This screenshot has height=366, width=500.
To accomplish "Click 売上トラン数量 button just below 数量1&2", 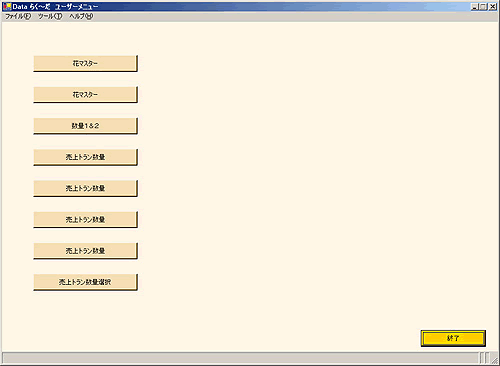I will 85,157.
